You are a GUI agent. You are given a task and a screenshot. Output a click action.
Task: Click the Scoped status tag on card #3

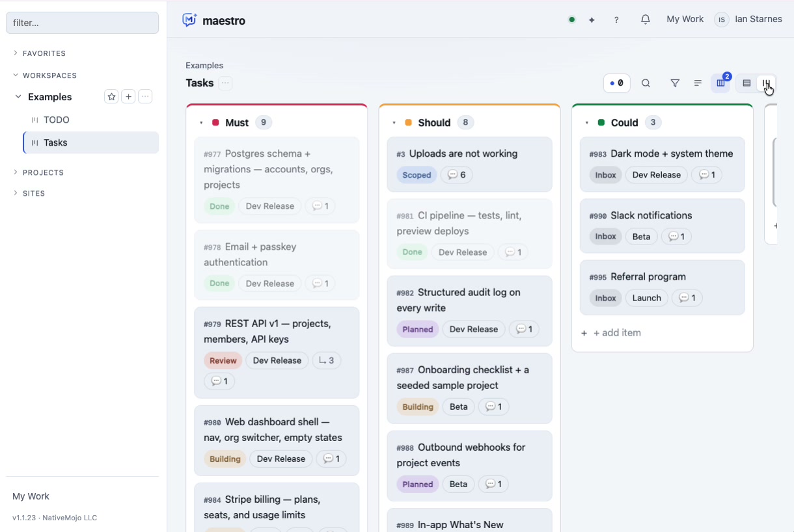click(x=417, y=175)
